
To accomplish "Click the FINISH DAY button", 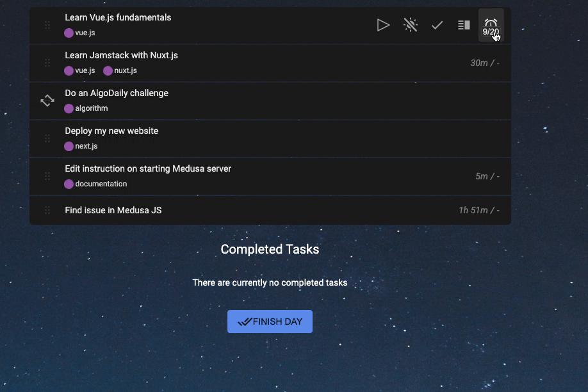I will point(270,321).
